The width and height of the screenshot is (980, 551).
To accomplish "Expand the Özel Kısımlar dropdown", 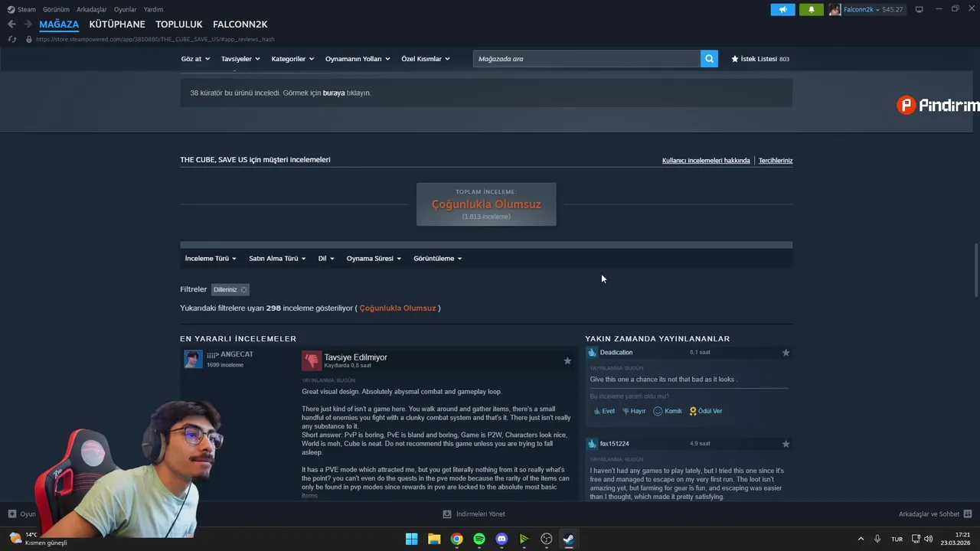I will click(426, 59).
